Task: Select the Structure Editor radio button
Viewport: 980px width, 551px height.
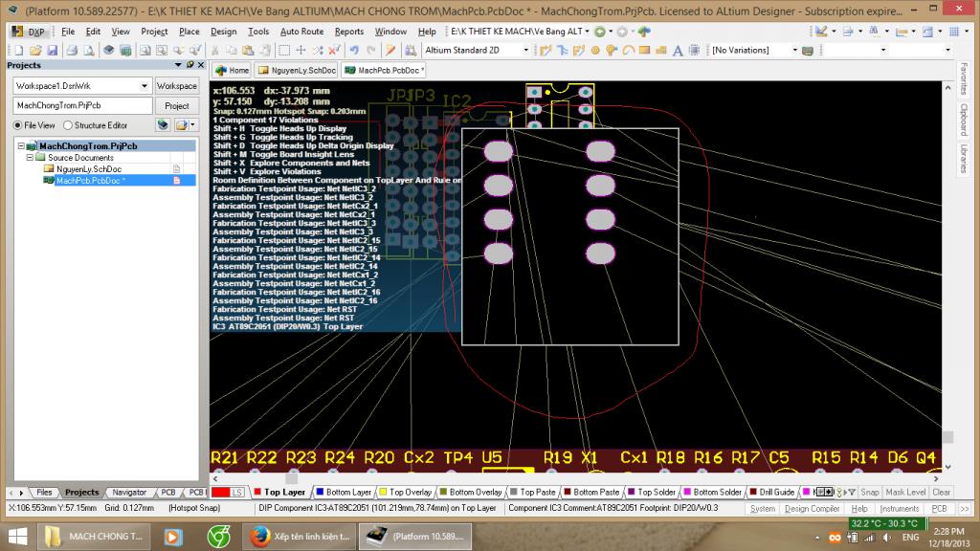Action: [68, 125]
